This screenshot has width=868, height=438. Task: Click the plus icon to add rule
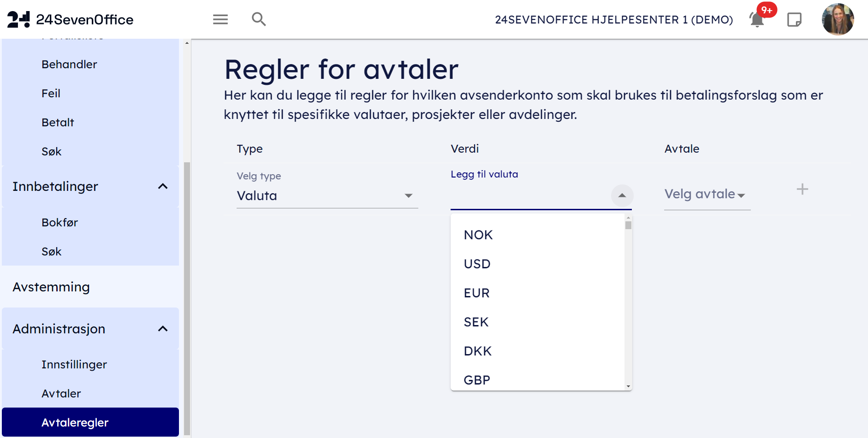coord(803,189)
